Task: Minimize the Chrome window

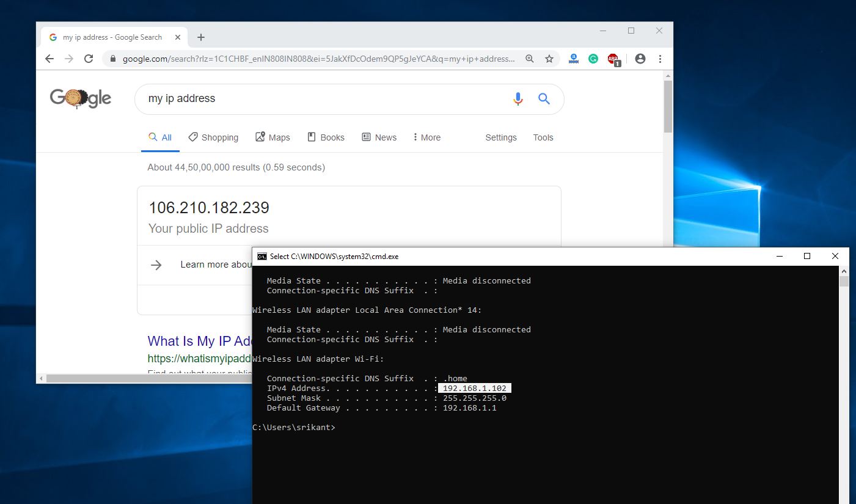Action: [x=603, y=31]
